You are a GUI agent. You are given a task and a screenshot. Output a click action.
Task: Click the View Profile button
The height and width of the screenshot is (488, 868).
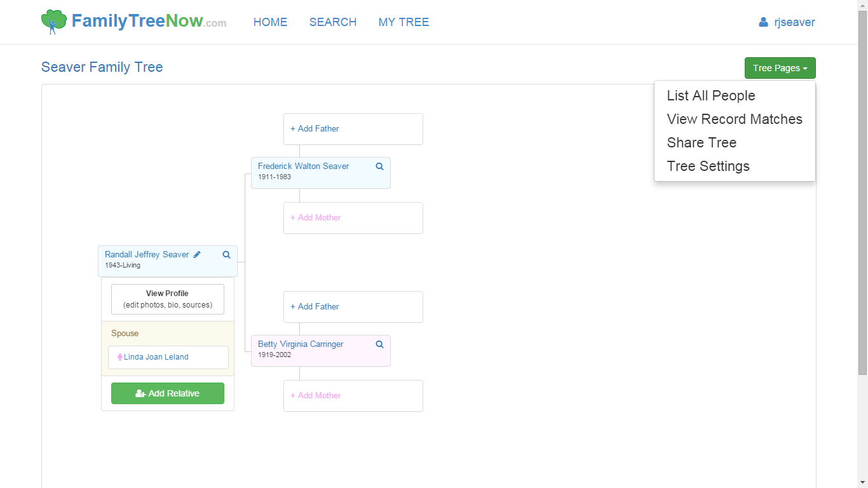coord(167,299)
